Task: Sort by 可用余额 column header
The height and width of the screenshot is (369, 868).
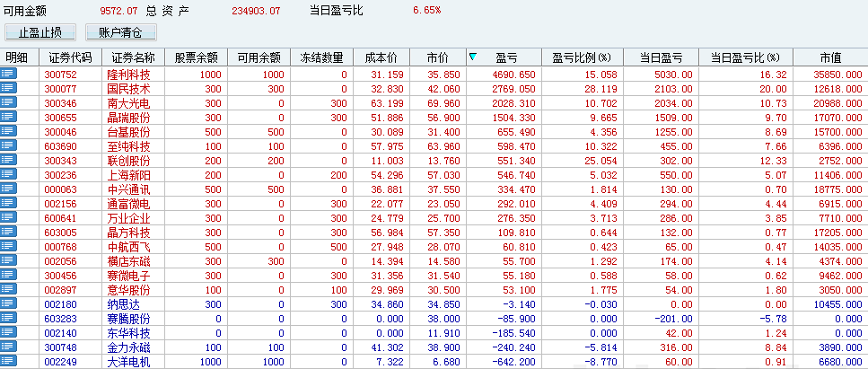Action: coord(259,57)
